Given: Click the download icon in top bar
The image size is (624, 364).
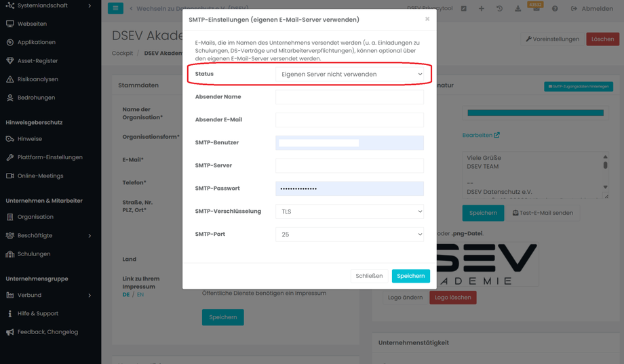Looking at the screenshot, I should [x=518, y=8].
